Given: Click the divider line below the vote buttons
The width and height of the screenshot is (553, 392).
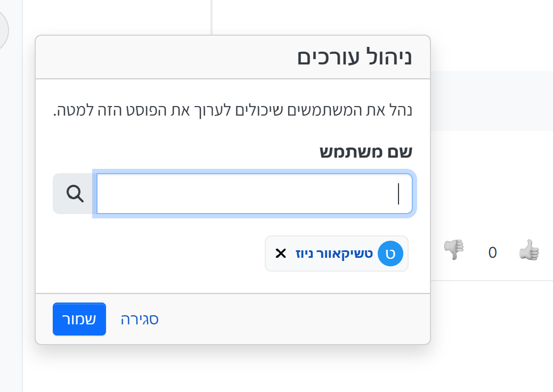Looking at the screenshot, I should (490, 280).
